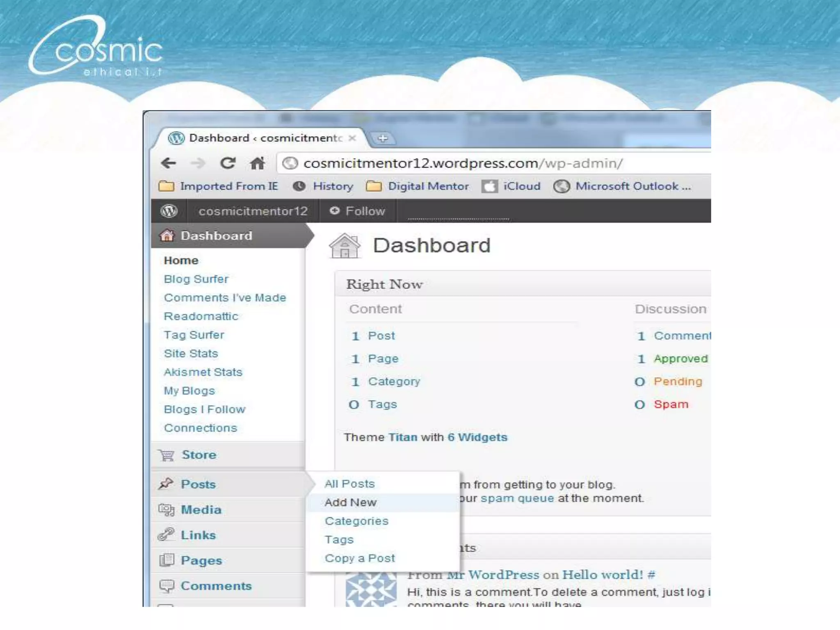Click the Follow button in admin bar
840x630 pixels.
358,211
